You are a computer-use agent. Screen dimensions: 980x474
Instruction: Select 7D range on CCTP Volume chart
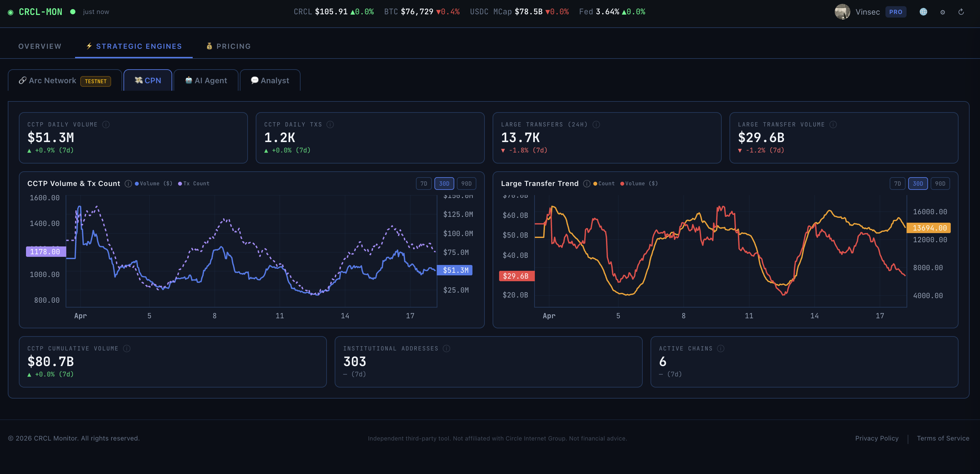[x=423, y=183]
